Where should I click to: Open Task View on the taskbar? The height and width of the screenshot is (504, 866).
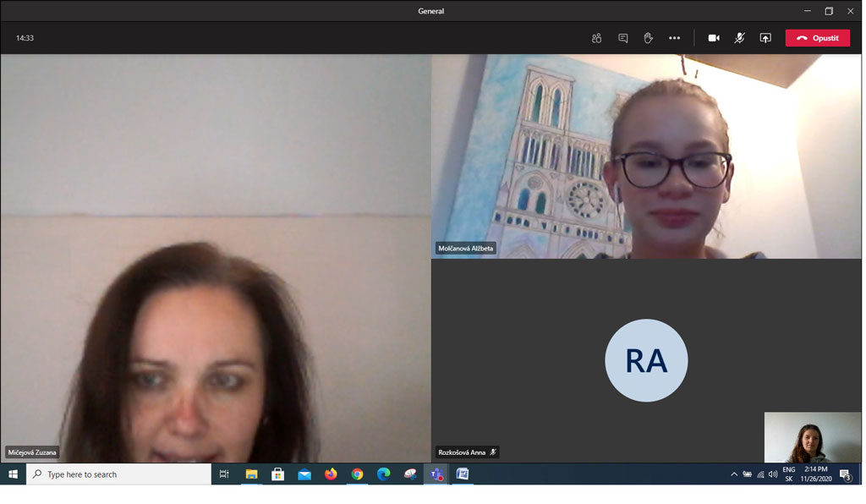224,474
